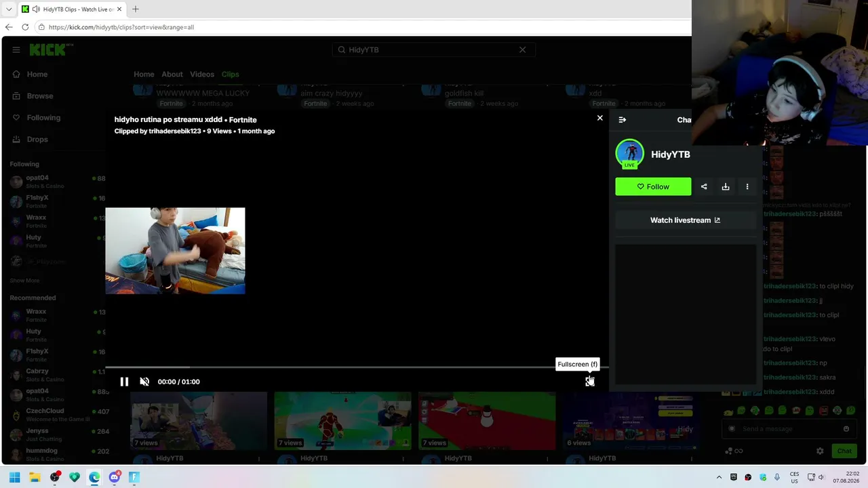Close the HidyYTB Clips browser tab

click(119, 9)
